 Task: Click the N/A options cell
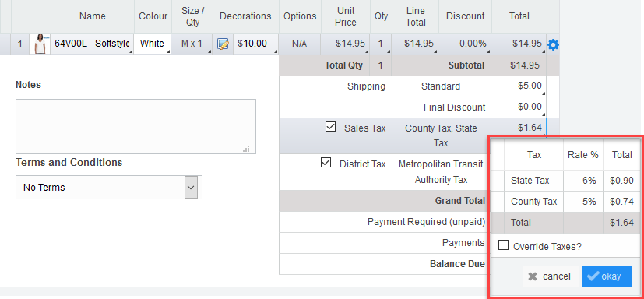[300, 44]
